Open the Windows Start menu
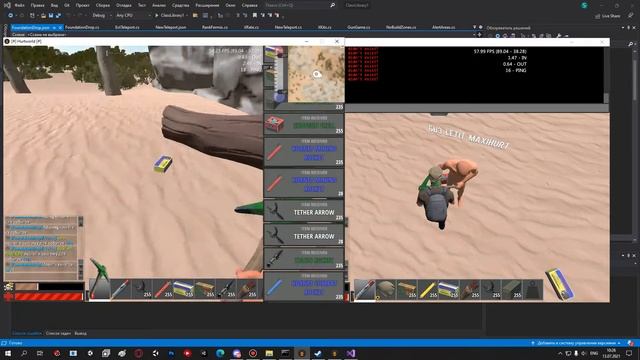Viewport: 640px width, 360px height. [8, 353]
